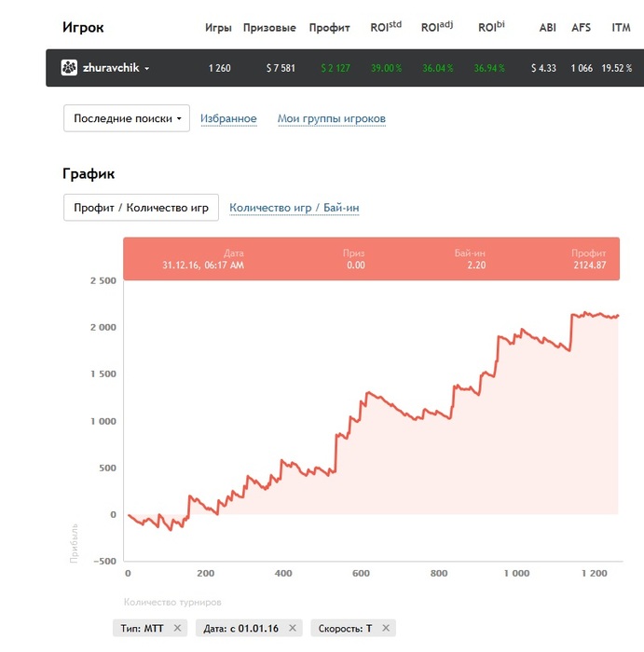This screenshot has width=644, height=652.
Task: Select the ROI std column header
Action: [385, 27]
